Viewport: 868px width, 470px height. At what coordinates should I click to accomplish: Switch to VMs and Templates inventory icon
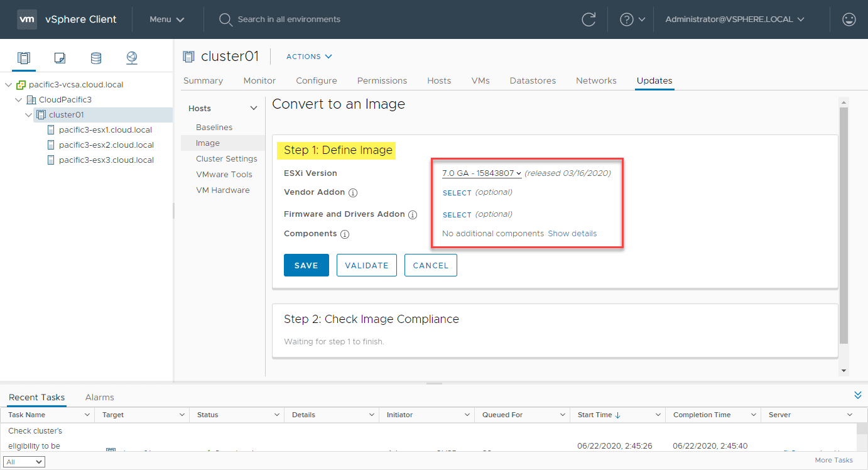pos(60,58)
